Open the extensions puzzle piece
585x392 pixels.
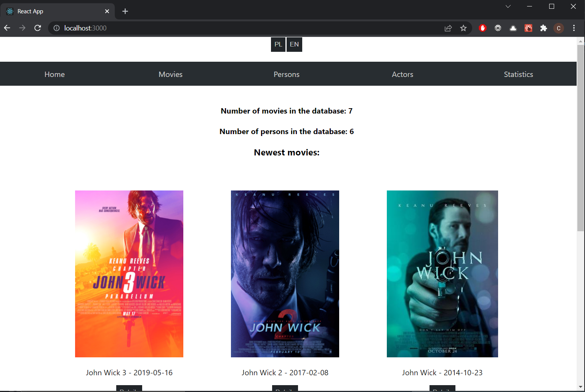(543, 28)
